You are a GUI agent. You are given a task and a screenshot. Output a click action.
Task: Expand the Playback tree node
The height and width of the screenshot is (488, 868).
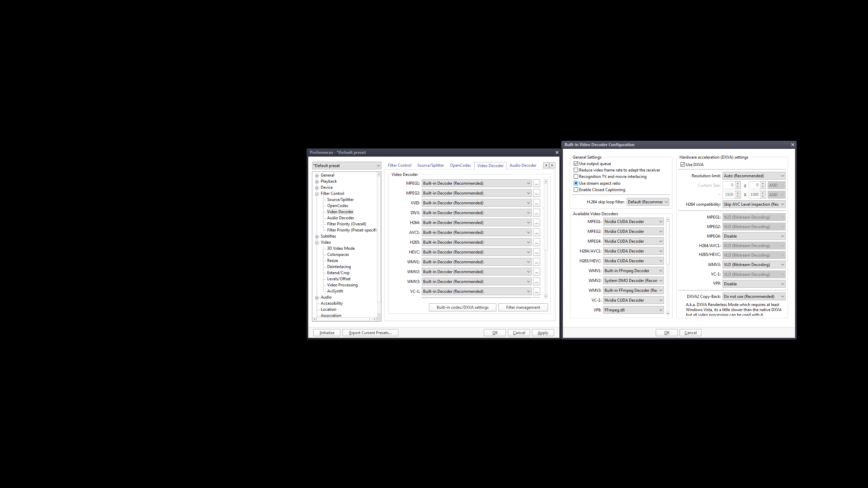coord(317,182)
